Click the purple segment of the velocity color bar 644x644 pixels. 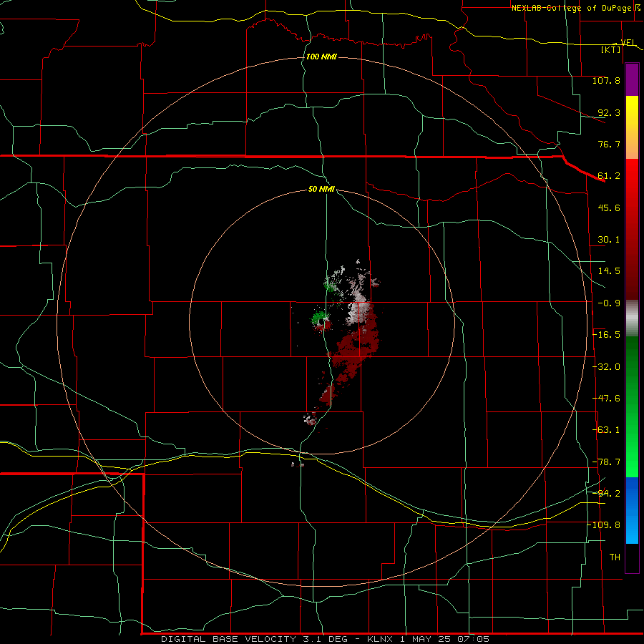coord(632,79)
